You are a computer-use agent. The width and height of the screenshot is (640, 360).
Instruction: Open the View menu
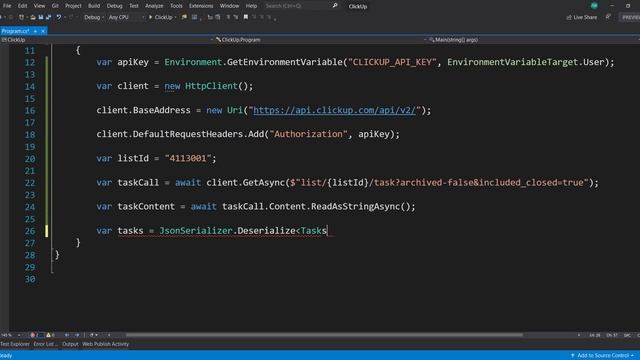[x=39, y=6]
